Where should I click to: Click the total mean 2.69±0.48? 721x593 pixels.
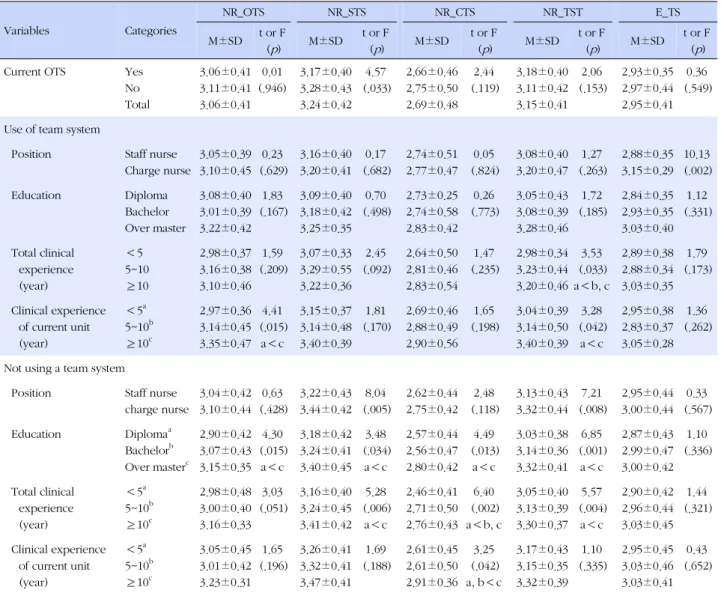click(432, 105)
